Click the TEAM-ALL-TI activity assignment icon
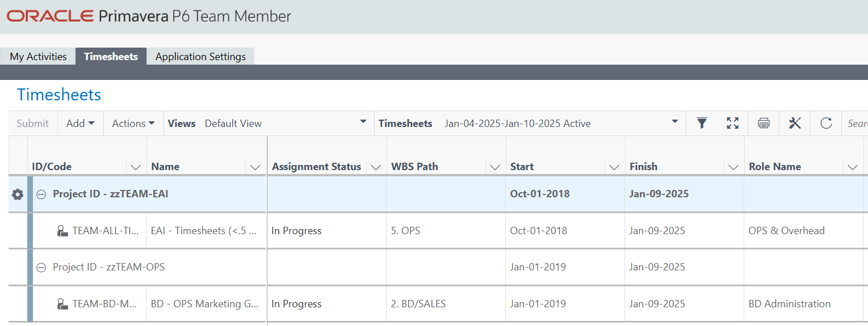Viewport: 868px width, 326px height. tap(62, 231)
